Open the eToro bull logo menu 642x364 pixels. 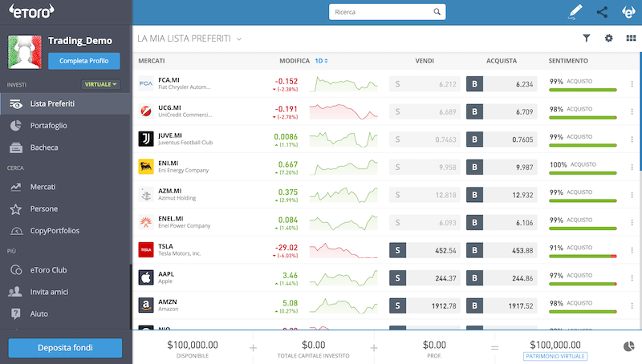628,12
